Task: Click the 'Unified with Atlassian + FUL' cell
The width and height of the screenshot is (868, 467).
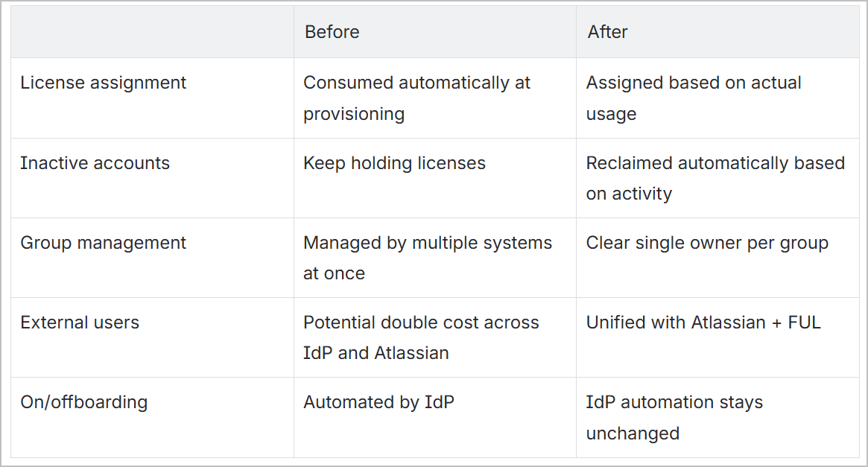Action: click(x=718, y=337)
